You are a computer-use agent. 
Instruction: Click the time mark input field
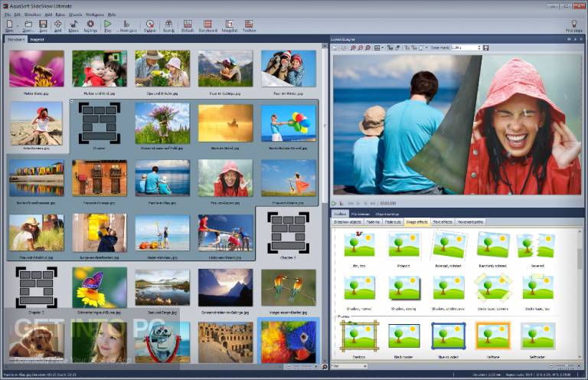tap(463, 48)
